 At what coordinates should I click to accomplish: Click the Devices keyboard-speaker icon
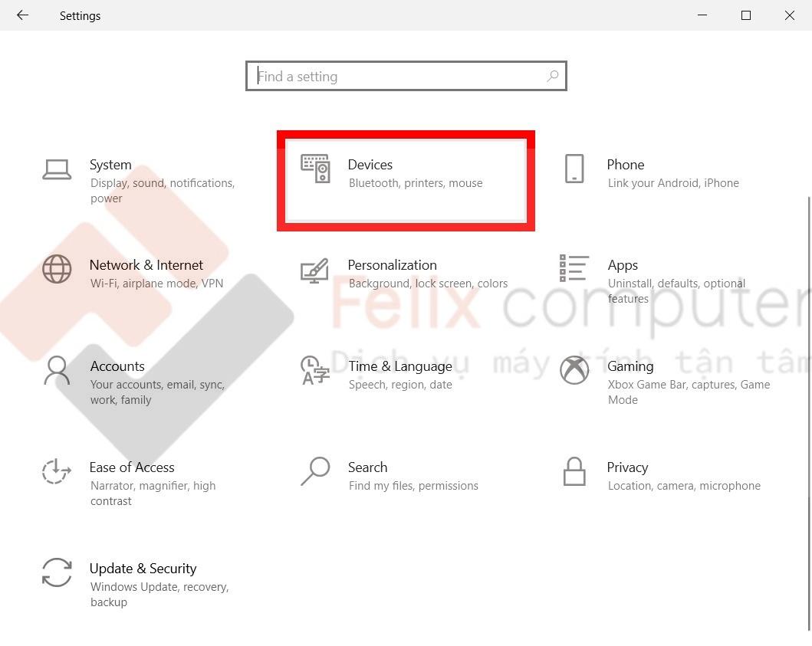[315, 169]
